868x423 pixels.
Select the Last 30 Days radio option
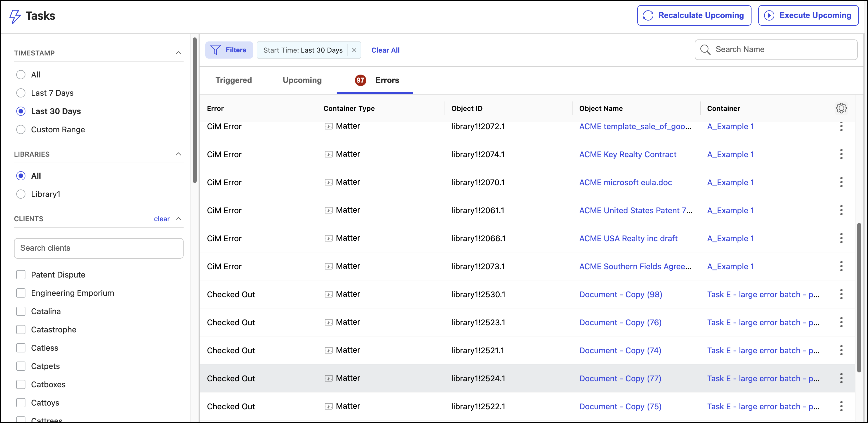pyautogui.click(x=21, y=111)
